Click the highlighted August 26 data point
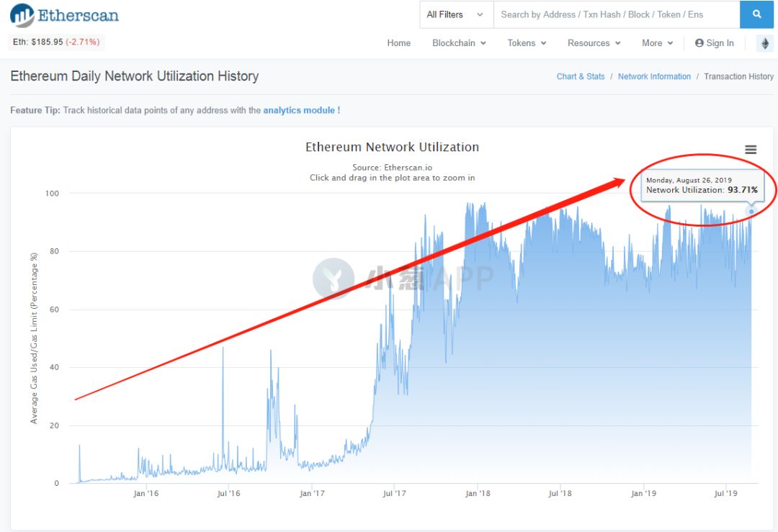The width and height of the screenshot is (778, 532). click(751, 212)
